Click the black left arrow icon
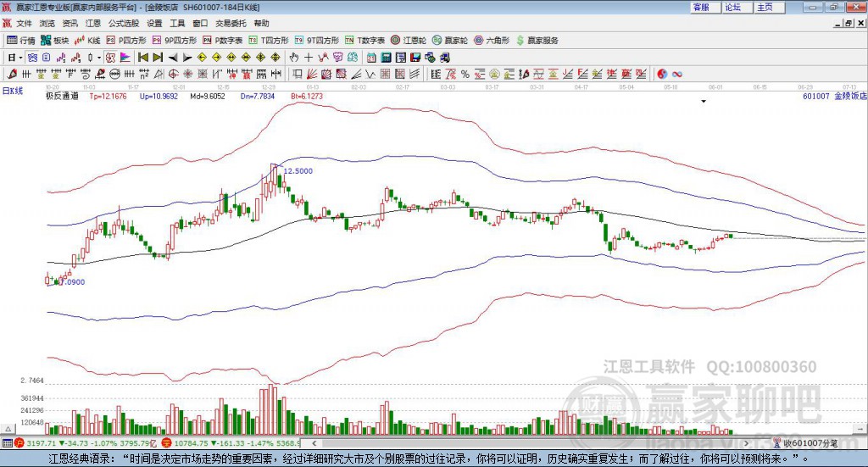The width and height of the screenshot is (868, 467). coord(173,58)
